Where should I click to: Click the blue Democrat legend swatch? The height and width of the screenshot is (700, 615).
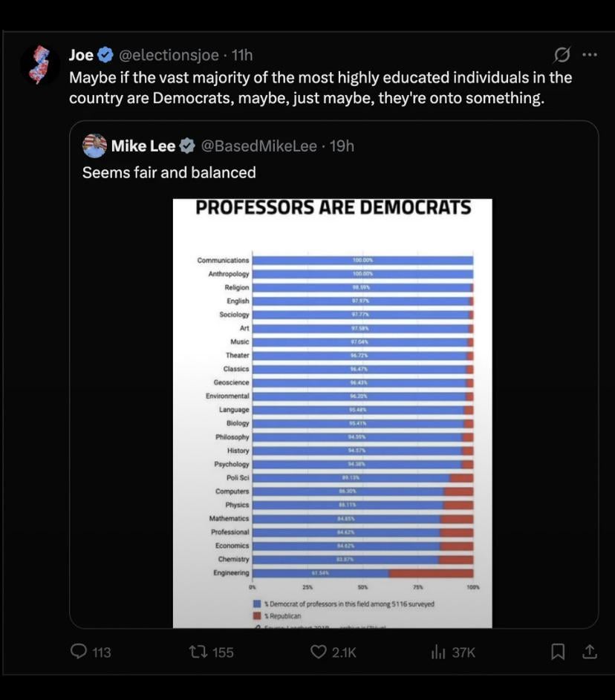[x=256, y=604]
